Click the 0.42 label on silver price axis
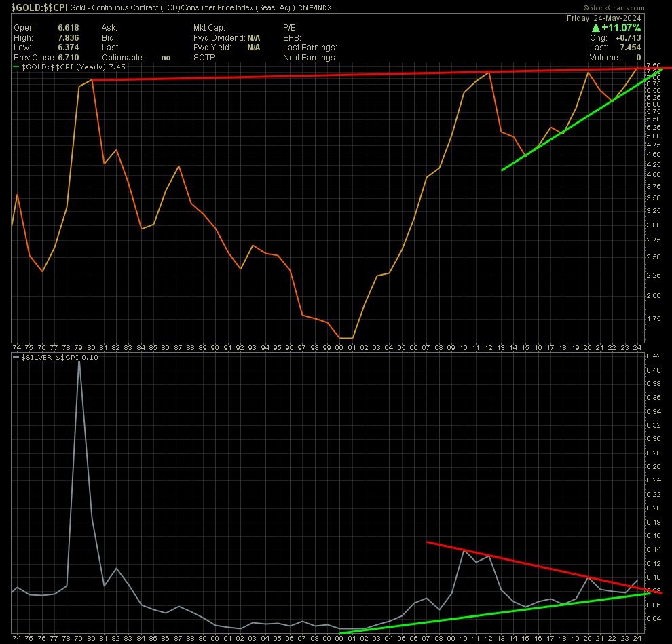 (x=653, y=356)
